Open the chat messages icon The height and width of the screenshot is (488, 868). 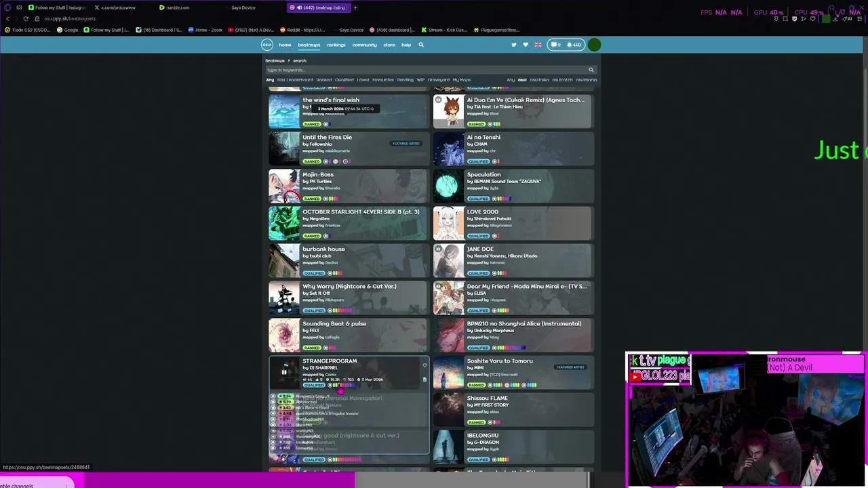pos(555,45)
